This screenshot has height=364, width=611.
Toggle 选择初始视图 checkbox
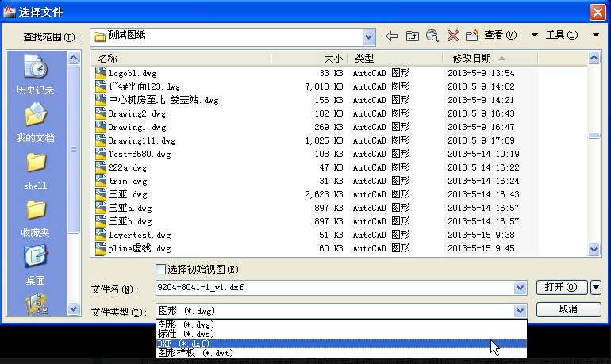coord(160,269)
